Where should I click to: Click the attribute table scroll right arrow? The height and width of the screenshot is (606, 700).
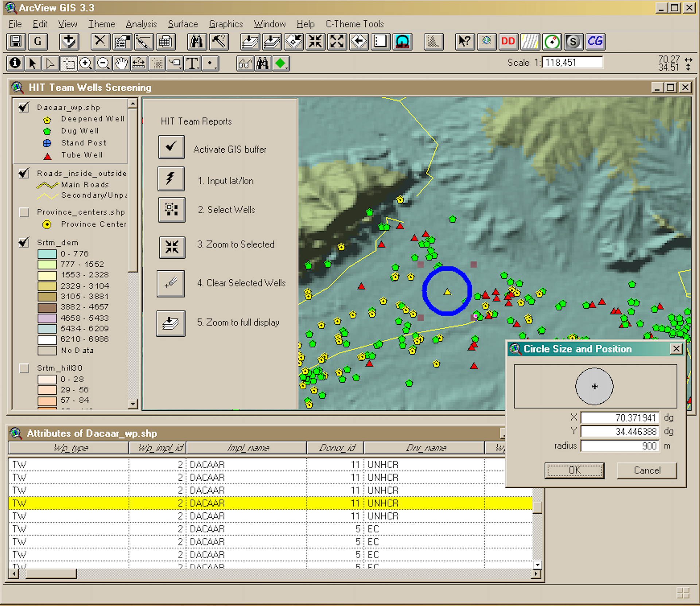tap(536, 574)
